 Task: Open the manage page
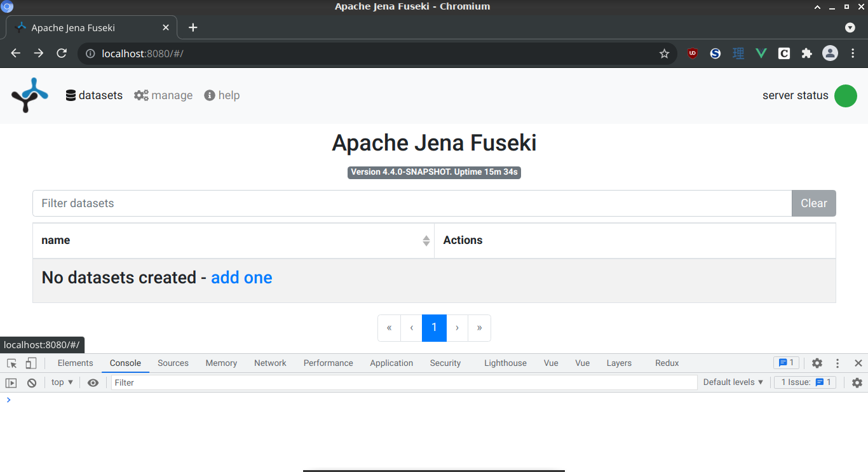(163, 95)
